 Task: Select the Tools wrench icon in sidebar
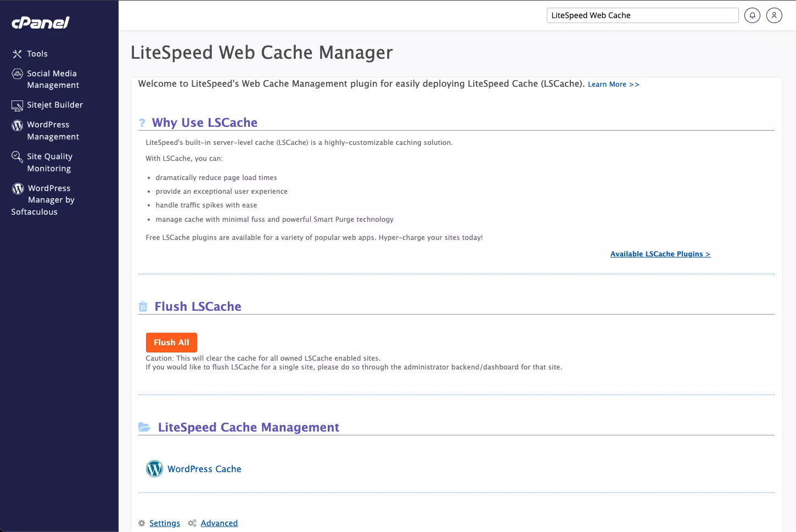click(17, 53)
